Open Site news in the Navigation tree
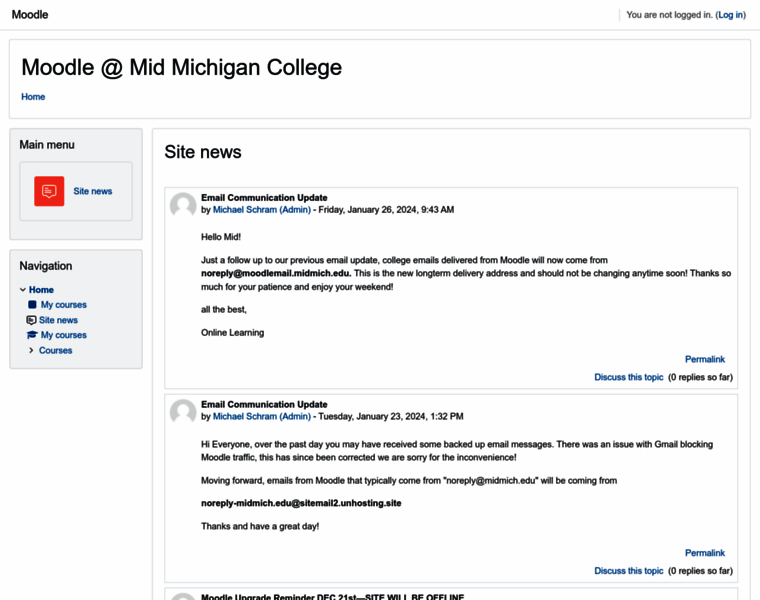 coord(58,320)
